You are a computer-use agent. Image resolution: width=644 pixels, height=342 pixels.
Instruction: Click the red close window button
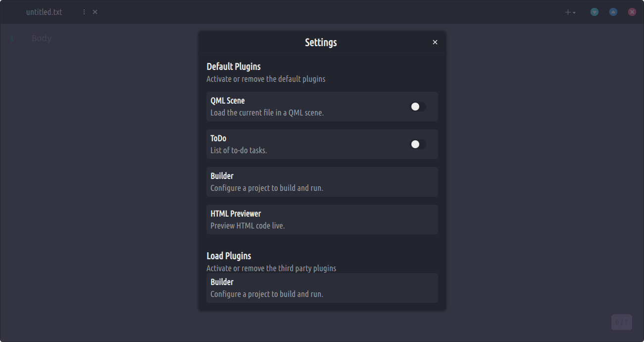(x=632, y=12)
